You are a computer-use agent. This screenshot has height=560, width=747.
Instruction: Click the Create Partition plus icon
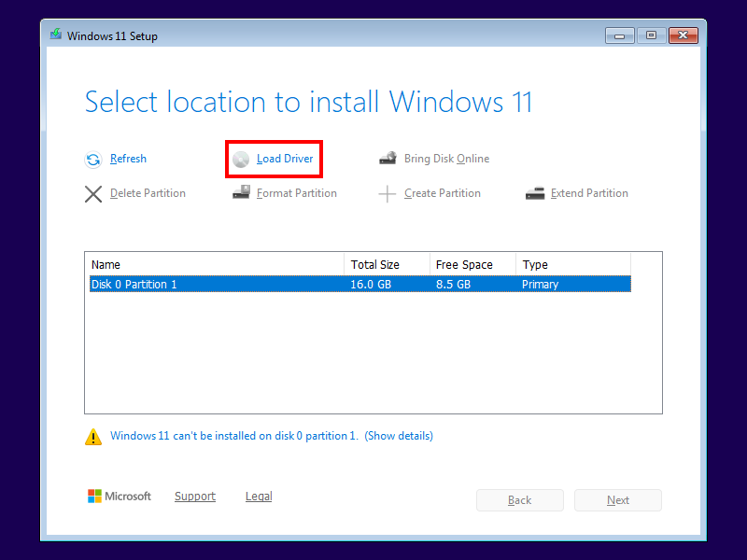click(x=388, y=194)
